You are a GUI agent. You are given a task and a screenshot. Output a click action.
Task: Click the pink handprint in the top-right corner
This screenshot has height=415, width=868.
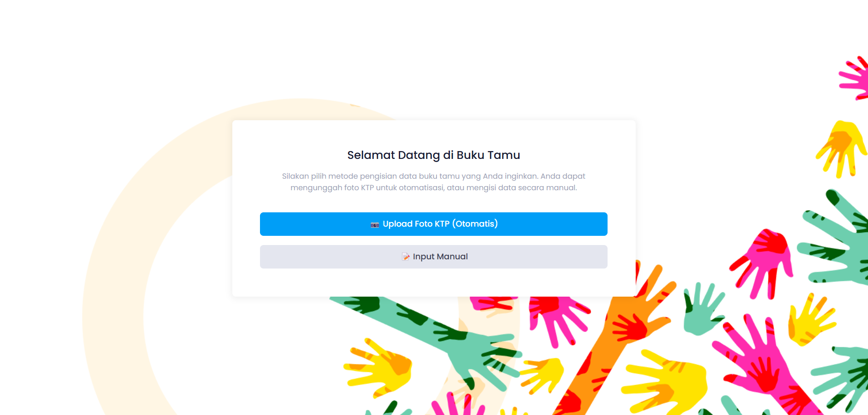point(855,78)
